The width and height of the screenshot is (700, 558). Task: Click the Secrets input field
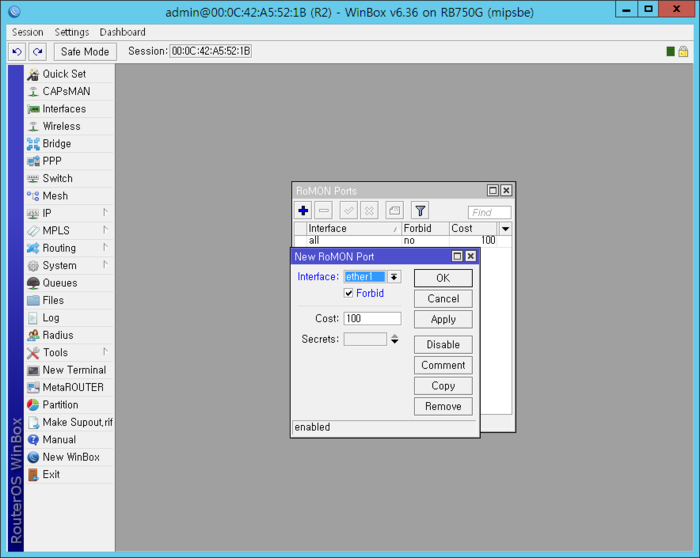pyautogui.click(x=365, y=339)
